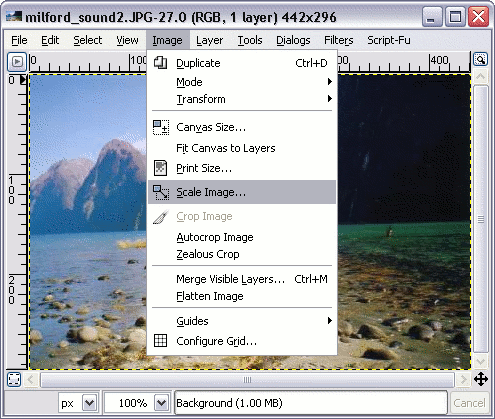Image resolution: width=495 pixels, height=419 pixels.
Task: Click the Cancel button in status bar
Action: click(469, 403)
